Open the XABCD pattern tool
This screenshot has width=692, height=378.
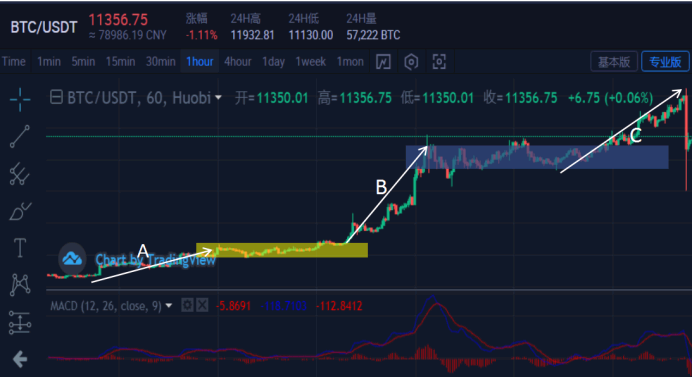(x=20, y=285)
